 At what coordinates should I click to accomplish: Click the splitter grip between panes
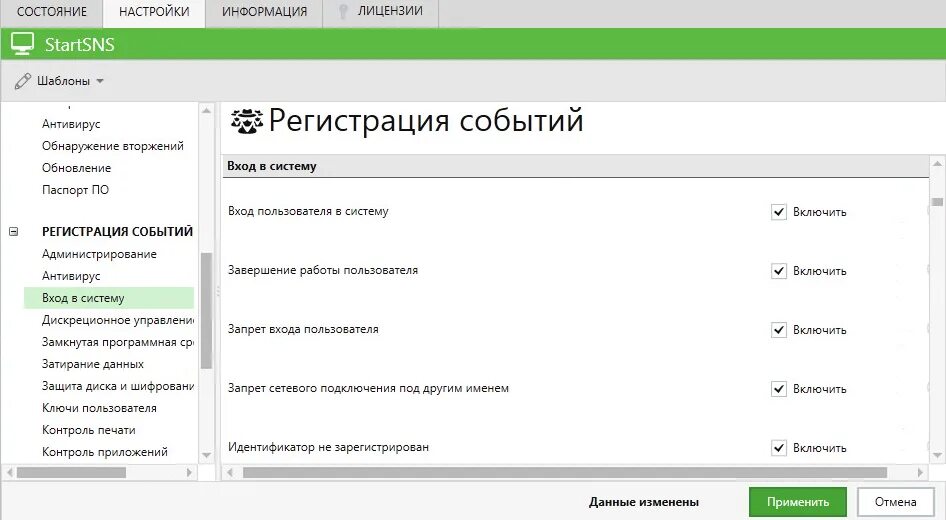pos(218,291)
